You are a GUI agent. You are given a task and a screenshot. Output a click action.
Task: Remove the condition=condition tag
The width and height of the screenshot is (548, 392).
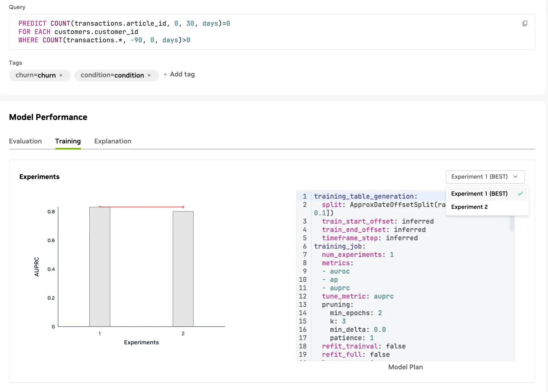coord(149,75)
